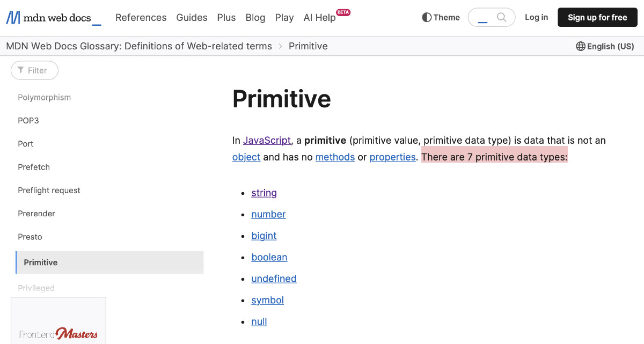Image resolution: width=644 pixels, height=344 pixels.
Task: Click the sidebar Filter input
Action: [x=34, y=70]
